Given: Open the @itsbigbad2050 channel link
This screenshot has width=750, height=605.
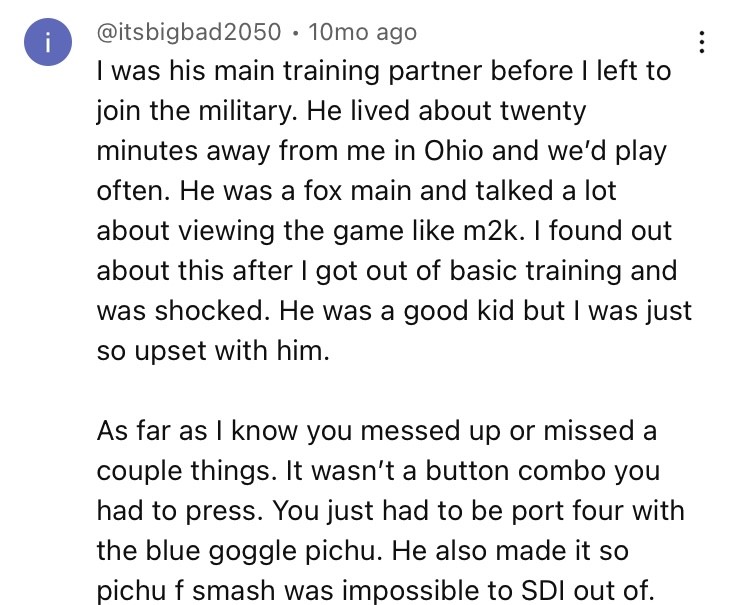Looking at the screenshot, I should click(188, 32).
